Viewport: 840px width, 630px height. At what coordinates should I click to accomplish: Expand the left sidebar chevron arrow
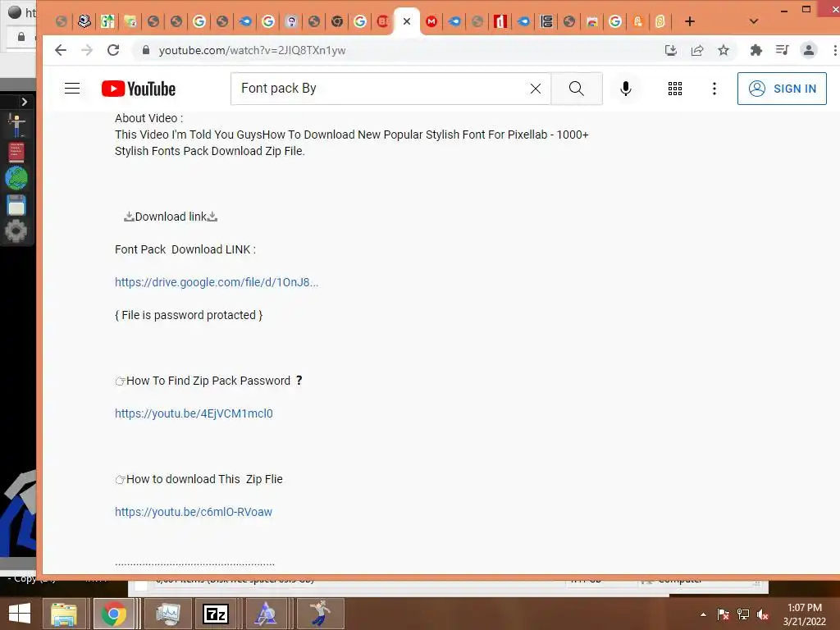pos(24,102)
